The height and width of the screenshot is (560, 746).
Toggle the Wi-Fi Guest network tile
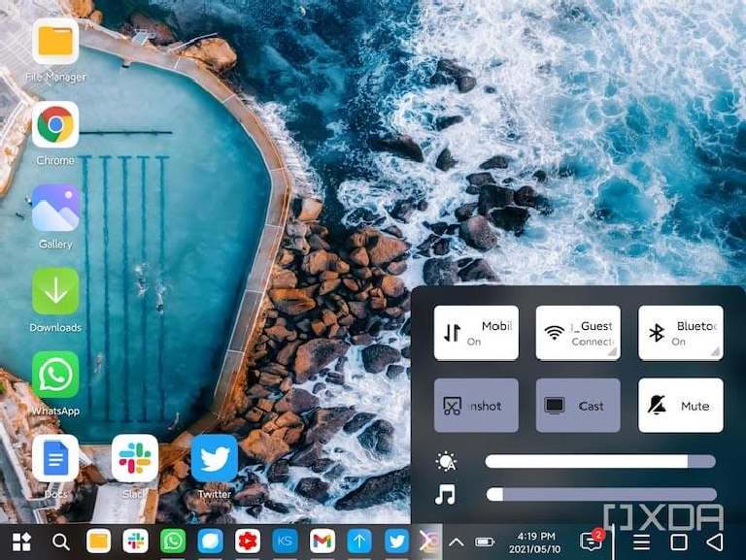pos(578,333)
